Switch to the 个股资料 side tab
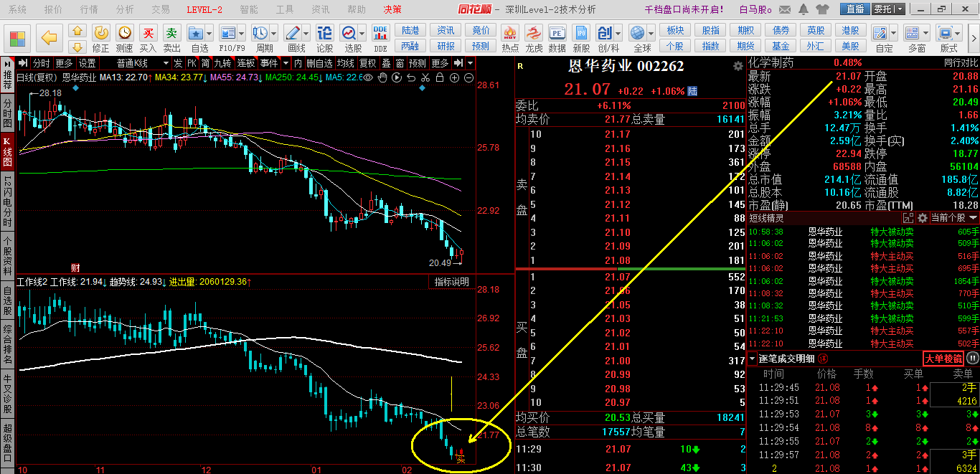This screenshot has width=980, height=474. point(8,255)
